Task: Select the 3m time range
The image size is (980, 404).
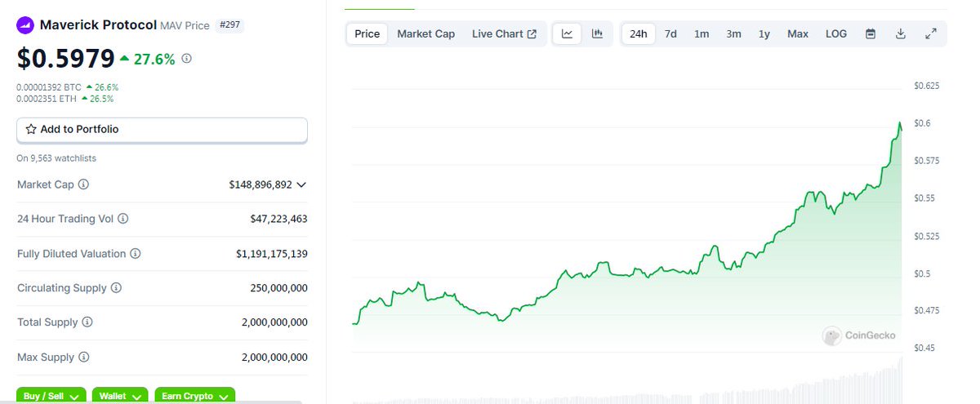Action: tap(733, 33)
